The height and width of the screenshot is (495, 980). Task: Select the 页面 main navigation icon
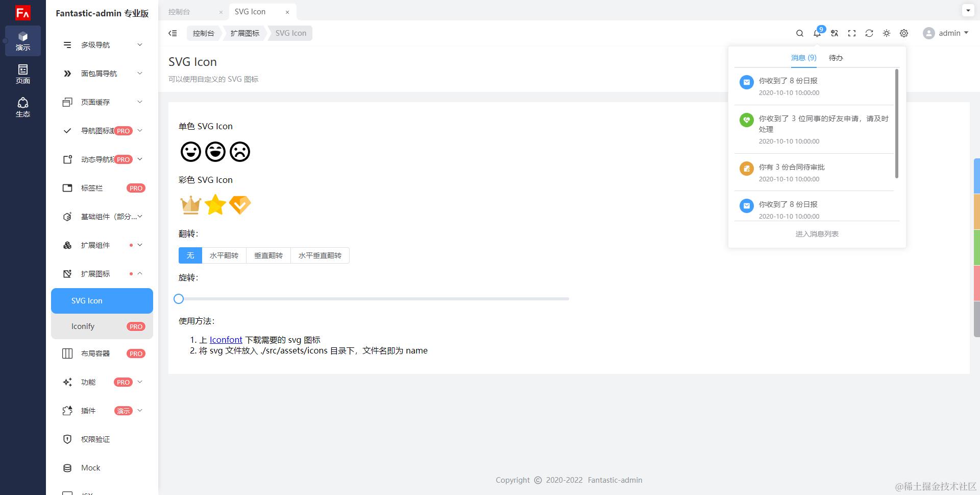coord(23,74)
